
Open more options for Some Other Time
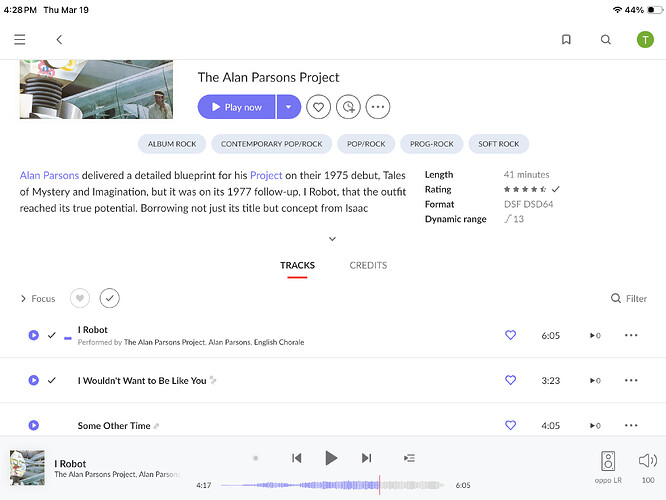pyautogui.click(x=631, y=425)
